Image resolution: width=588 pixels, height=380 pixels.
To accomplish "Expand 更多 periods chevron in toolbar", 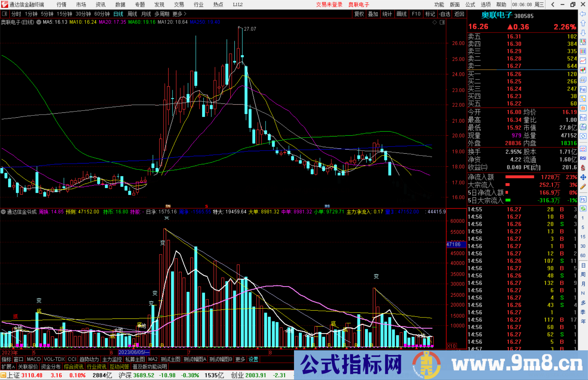I will click(x=179, y=14).
